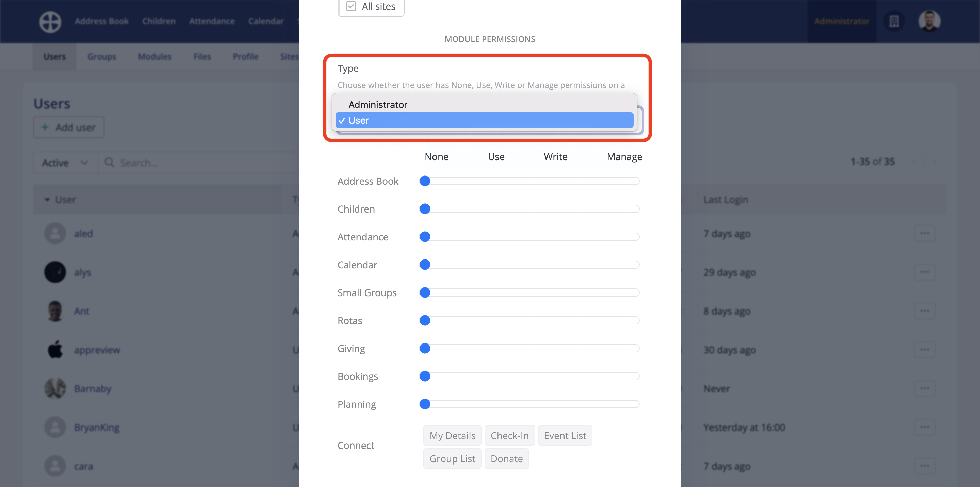Select Administrator from the Type dropdown
Screen dimensions: 980x487
click(378, 104)
